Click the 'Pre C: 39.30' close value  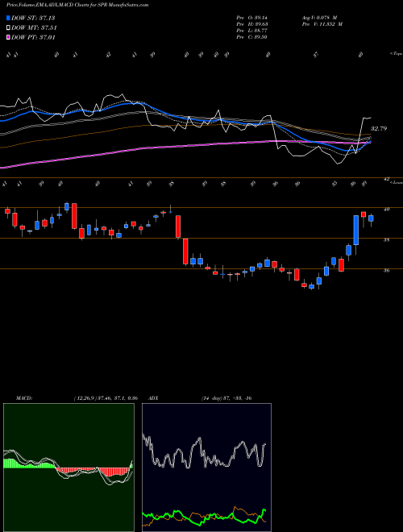252,37
